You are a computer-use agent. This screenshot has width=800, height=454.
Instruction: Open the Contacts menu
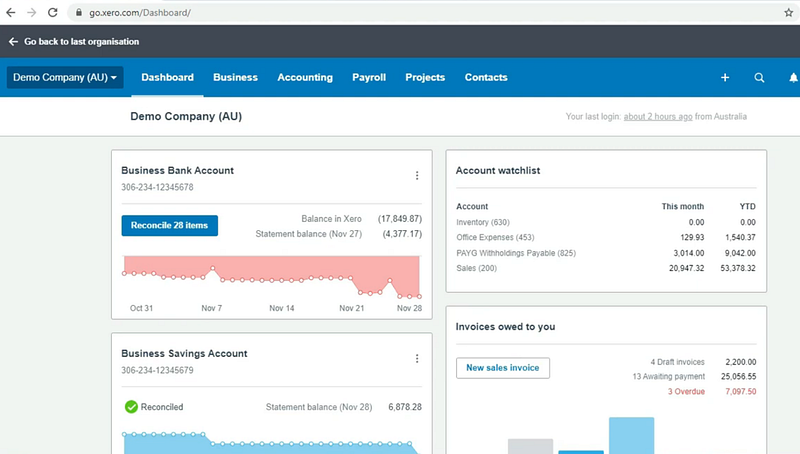(x=486, y=78)
